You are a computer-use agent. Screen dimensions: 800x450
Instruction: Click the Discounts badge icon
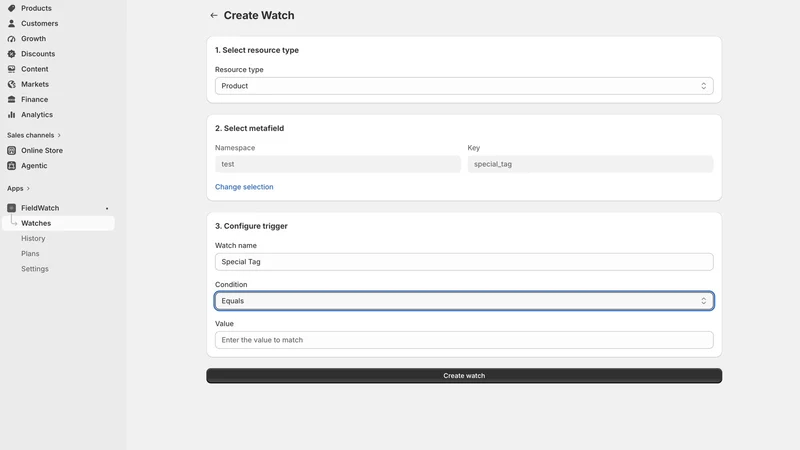[11, 54]
